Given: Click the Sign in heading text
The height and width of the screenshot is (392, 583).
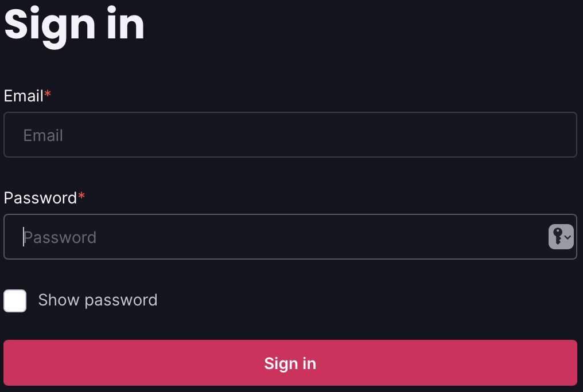Looking at the screenshot, I should (74, 24).
